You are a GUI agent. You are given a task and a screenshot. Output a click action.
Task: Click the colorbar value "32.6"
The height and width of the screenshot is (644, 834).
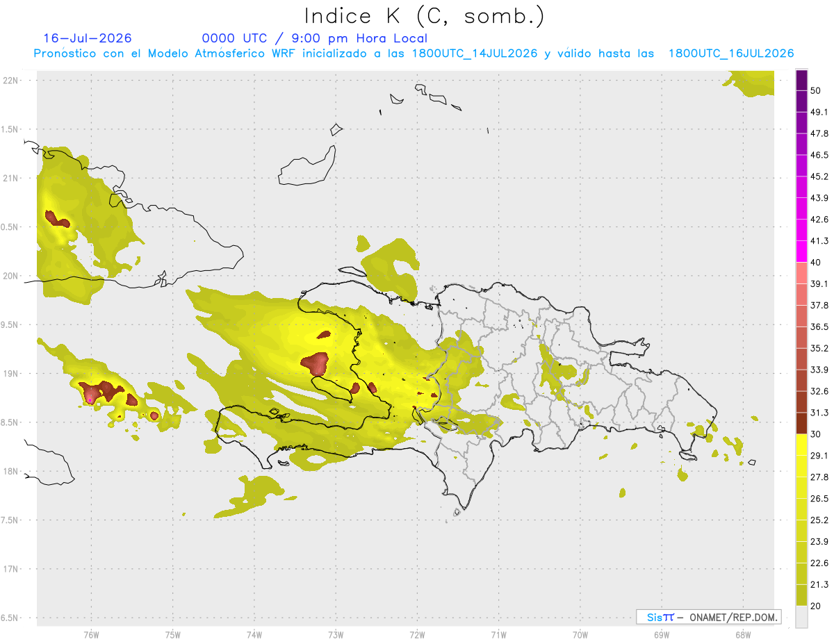click(819, 391)
